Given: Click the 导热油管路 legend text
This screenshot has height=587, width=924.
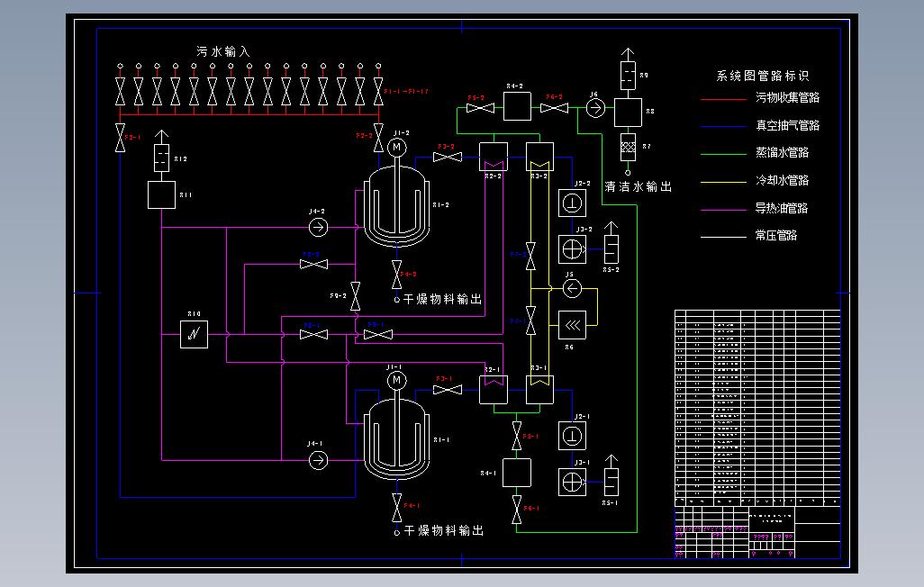Looking at the screenshot, I should (x=782, y=208).
